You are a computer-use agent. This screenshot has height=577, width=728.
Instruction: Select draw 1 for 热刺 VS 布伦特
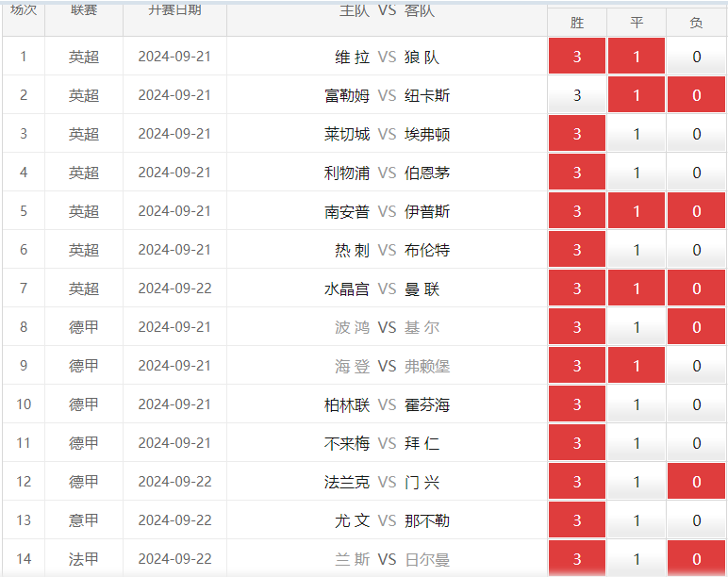637,250
